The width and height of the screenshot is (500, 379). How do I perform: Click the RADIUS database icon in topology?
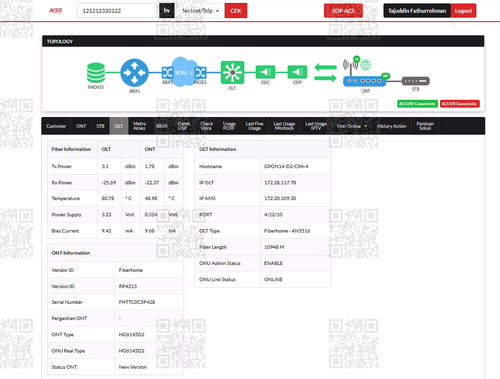tap(96, 73)
